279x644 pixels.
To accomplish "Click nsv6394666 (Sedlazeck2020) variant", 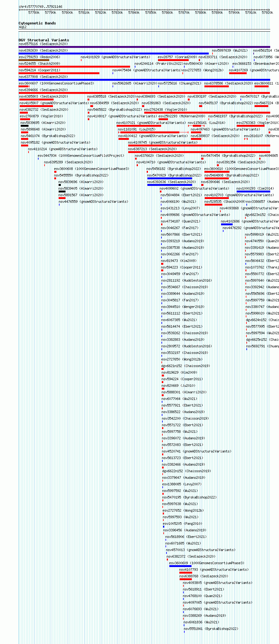I will (43, 90).
